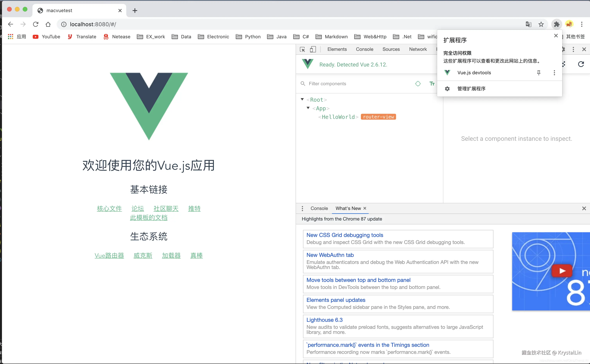The image size is (590, 364).
Task: Click the Vue.js devtools extension icon
Action: click(447, 73)
